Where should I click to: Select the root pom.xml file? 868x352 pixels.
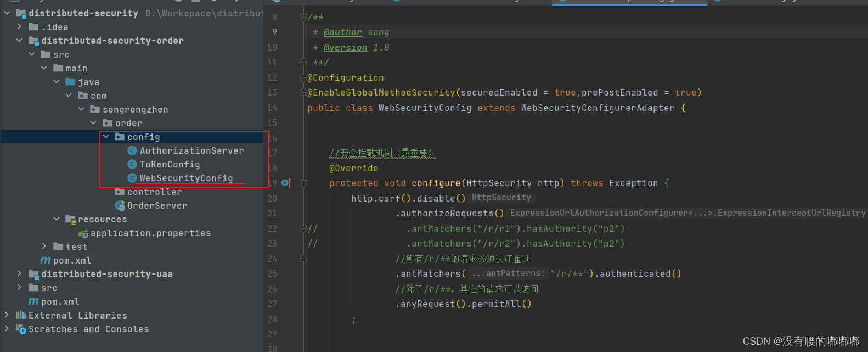[60, 301]
